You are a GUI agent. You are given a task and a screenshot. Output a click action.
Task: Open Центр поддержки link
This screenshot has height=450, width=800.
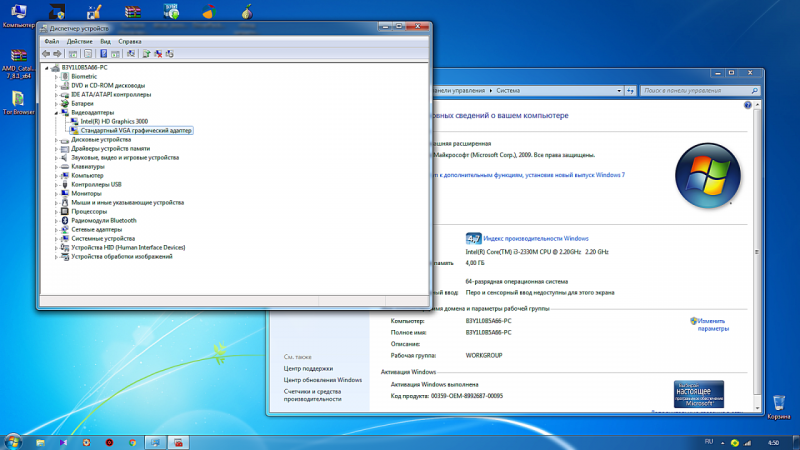[x=308, y=368]
